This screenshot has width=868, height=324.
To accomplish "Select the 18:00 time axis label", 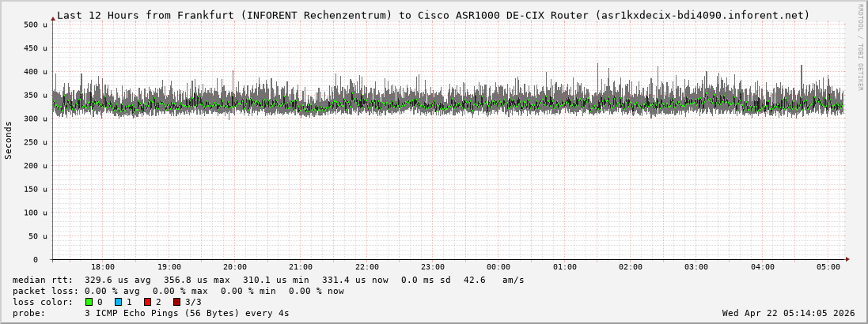I will pos(103,267).
